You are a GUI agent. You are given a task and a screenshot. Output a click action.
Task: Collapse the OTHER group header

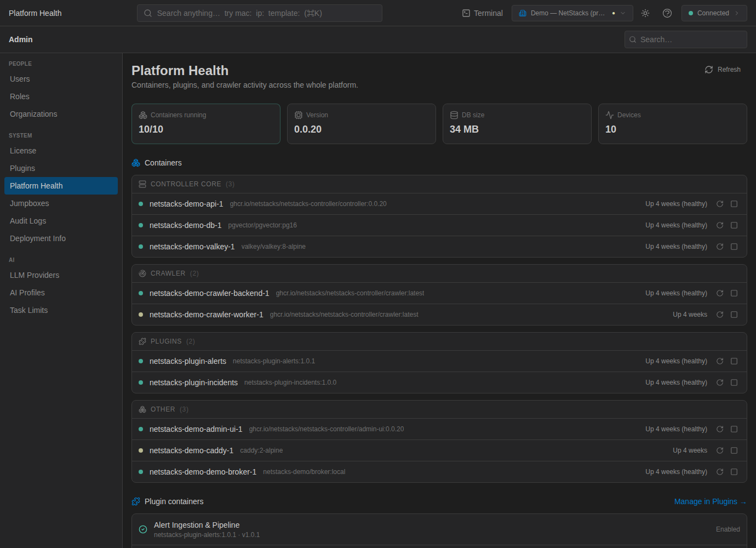[x=439, y=409]
